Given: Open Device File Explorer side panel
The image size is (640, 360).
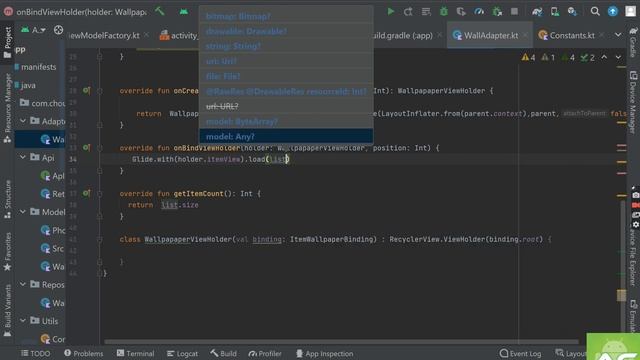Looking at the screenshot, I should (x=633, y=257).
